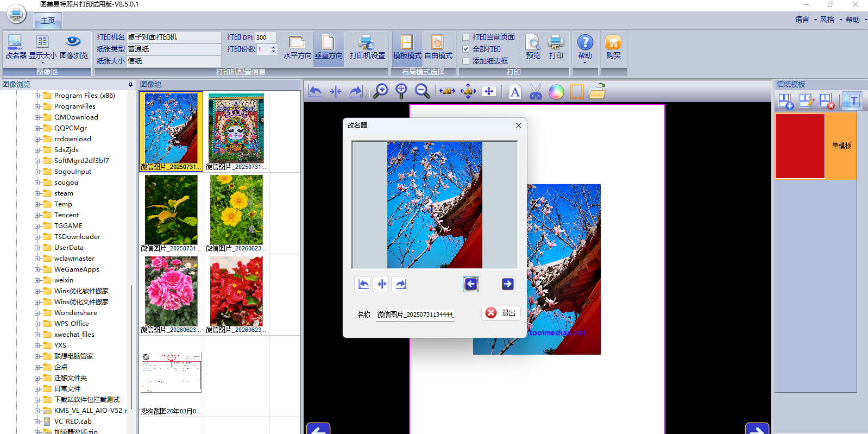Fit image to width in canvas toolbar
868x434 pixels.
coord(447,91)
